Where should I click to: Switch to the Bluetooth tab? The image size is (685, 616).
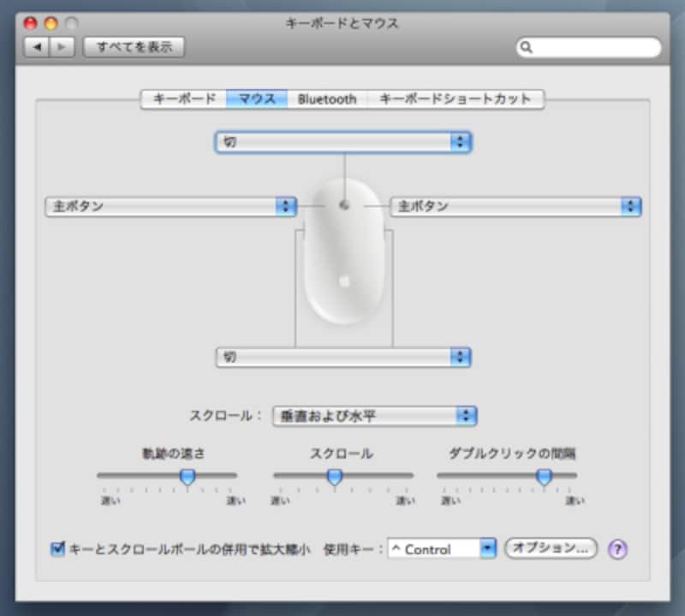(327, 99)
